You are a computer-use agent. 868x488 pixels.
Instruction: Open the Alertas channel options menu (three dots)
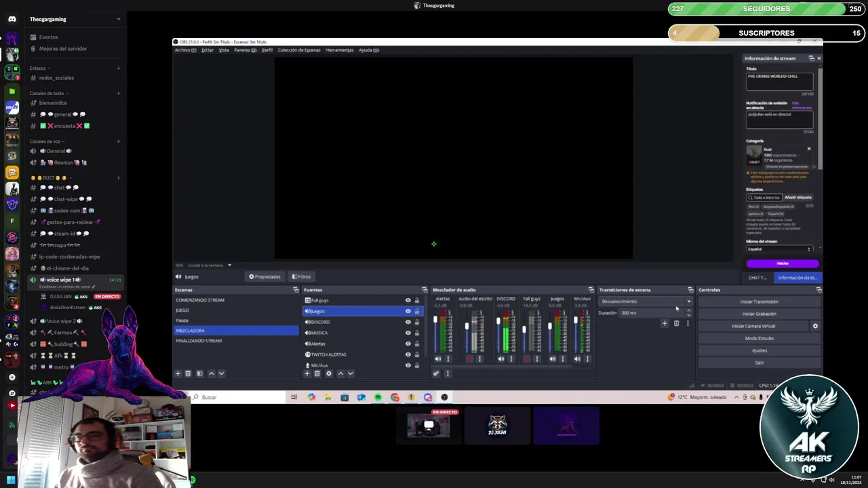[448, 359]
